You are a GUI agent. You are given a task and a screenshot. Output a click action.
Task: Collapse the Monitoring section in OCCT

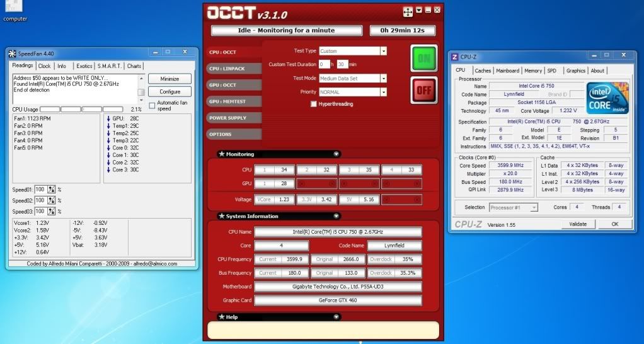[x=336, y=154]
